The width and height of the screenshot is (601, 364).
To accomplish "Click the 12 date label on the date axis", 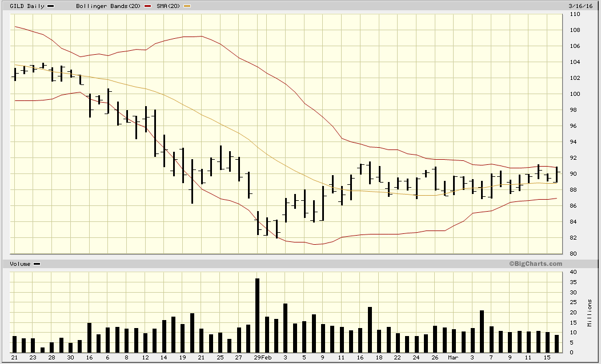I will (145, 358).
